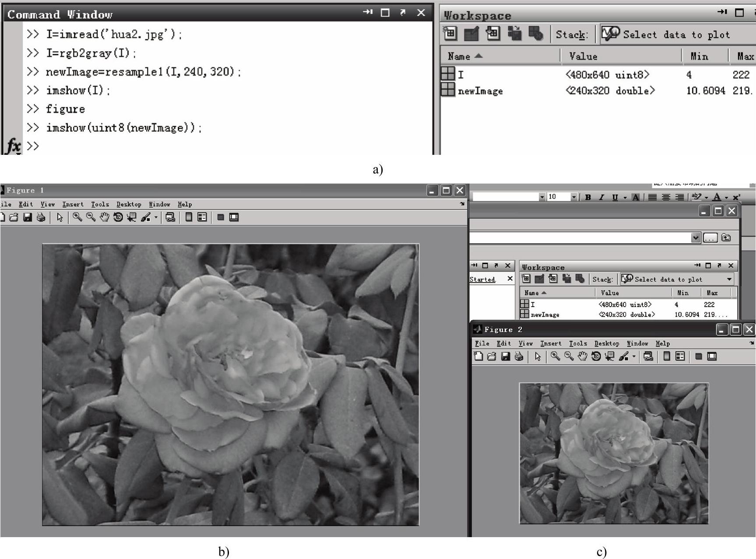The image size is (756, 559).
Task: Click Open Selection icon in the upper Workspace panel
Action: click(x=471, y=34)
